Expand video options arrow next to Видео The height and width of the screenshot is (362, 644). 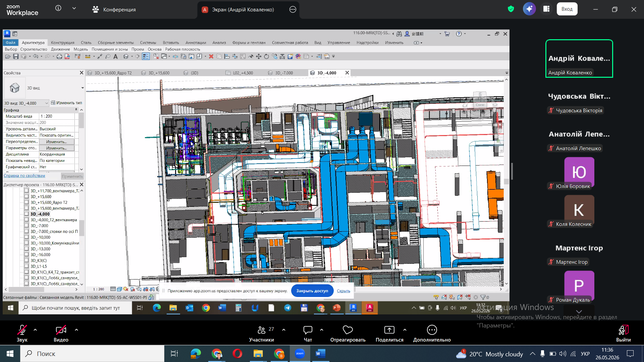(76, 330)
